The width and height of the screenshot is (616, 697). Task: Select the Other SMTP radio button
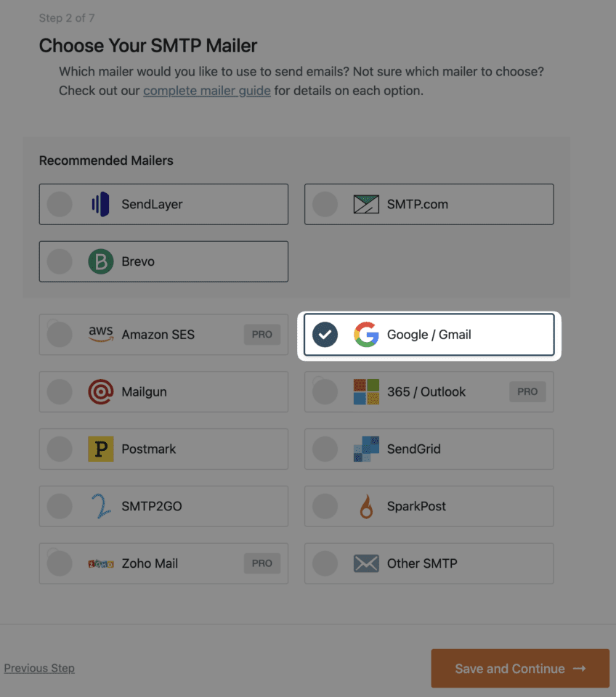[x=325, y=563]
